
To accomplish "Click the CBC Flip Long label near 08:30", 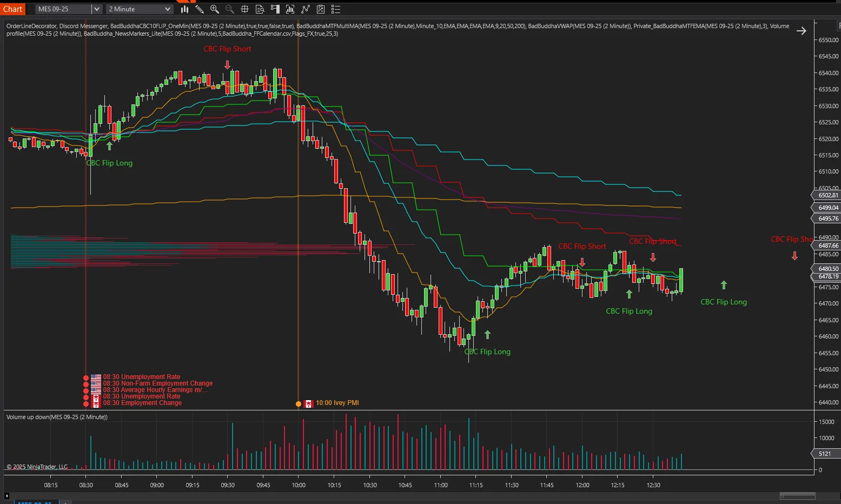I will click(x=109, y=163).
